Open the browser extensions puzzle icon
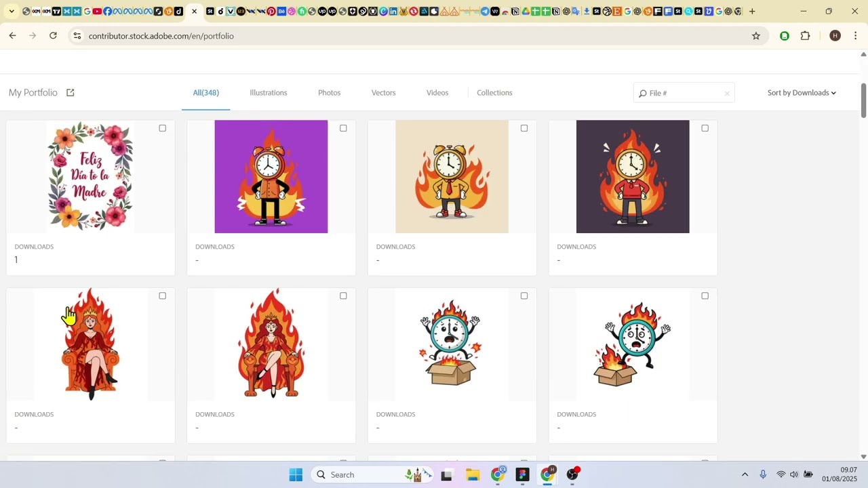Viewport: 868px width, 488px height. pos(806,36)
